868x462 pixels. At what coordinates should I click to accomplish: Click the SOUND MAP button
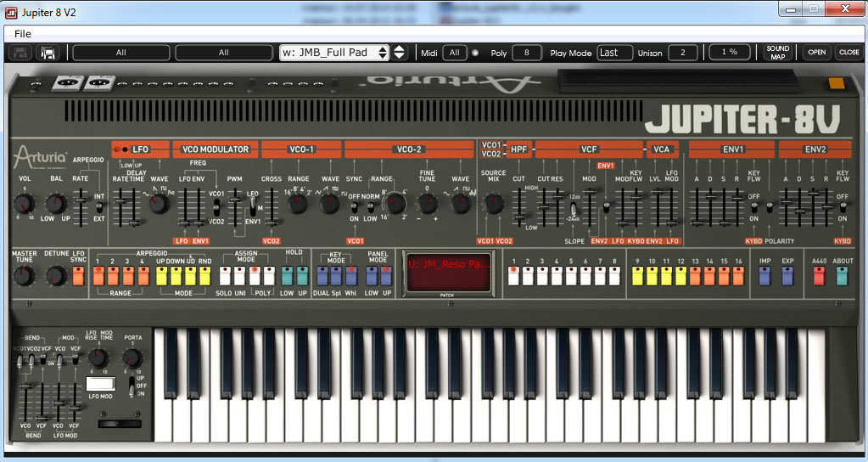coord(777,53)
